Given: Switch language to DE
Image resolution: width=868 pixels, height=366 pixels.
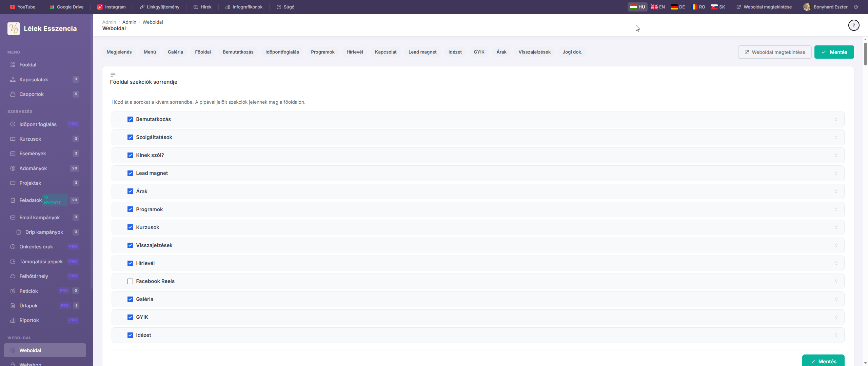Looking at the screenshot, I should pyautogui.click(x=678, y=7).
